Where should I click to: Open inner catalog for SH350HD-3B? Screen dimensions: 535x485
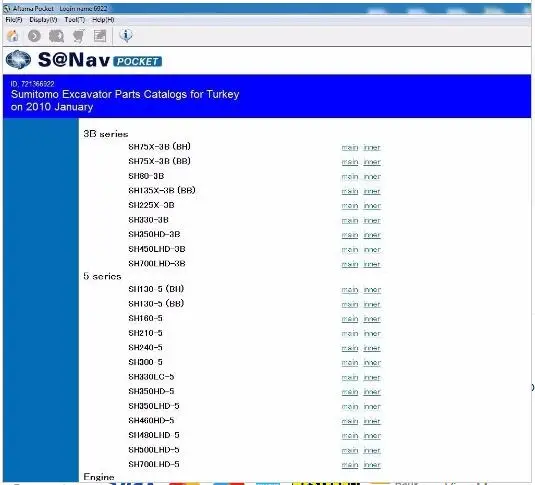tap(372, 235)
